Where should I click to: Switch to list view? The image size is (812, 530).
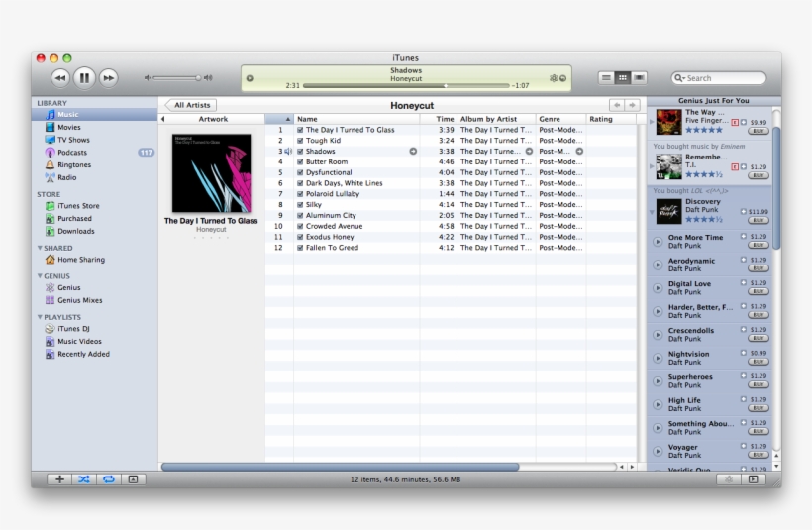click(x=605, y=77)
